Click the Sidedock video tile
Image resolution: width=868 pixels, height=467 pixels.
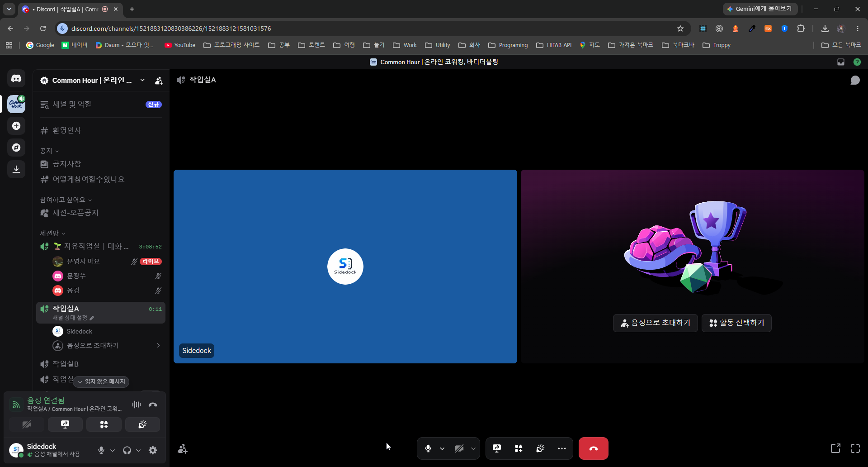coord(345,267)
